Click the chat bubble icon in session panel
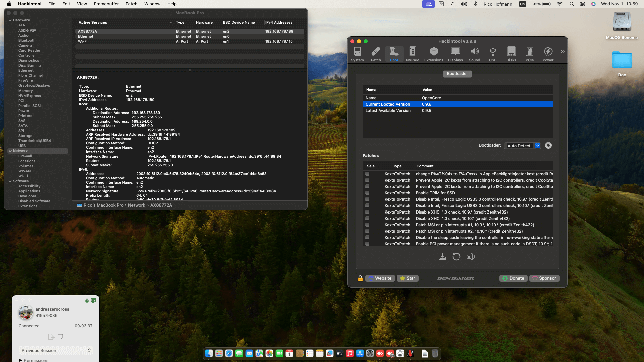Viewport: 644px width, 362px height. click(60, 336)
